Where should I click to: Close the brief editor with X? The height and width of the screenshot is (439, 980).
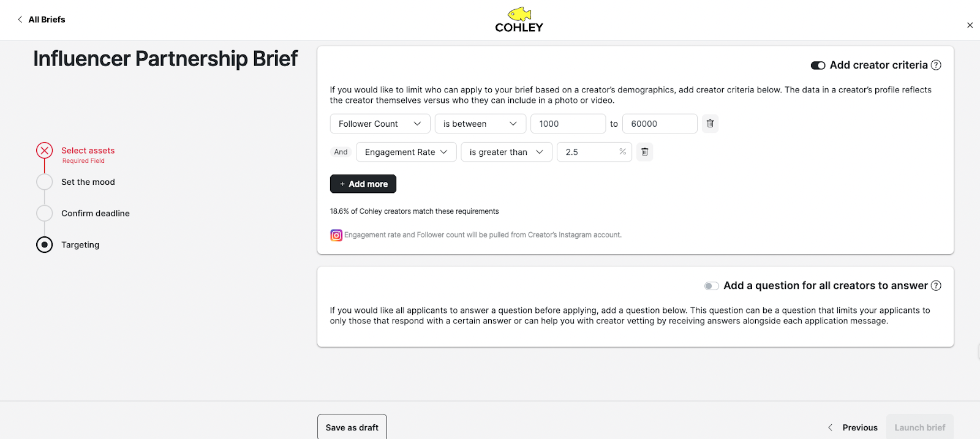click(x=970, y=26)
